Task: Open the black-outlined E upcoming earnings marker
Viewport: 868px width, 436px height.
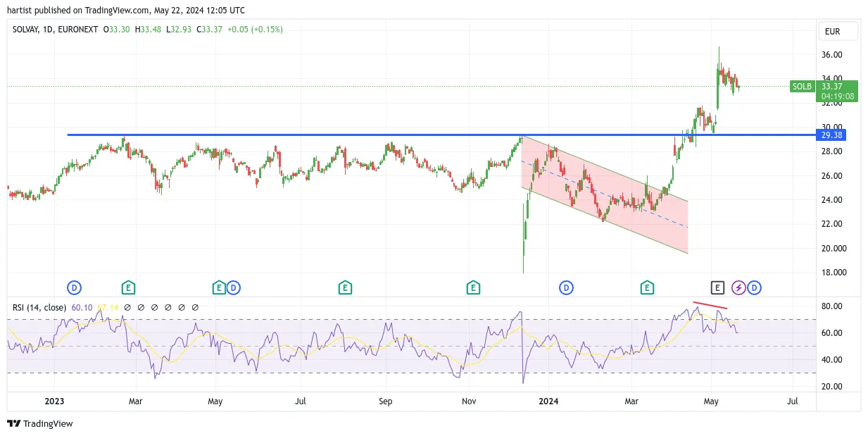Action: pyautogui.click(x=717, y=287)
